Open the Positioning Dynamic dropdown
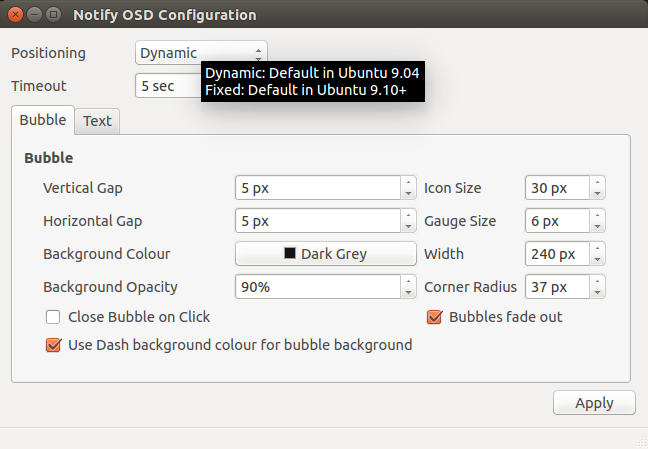 point(201,53)
